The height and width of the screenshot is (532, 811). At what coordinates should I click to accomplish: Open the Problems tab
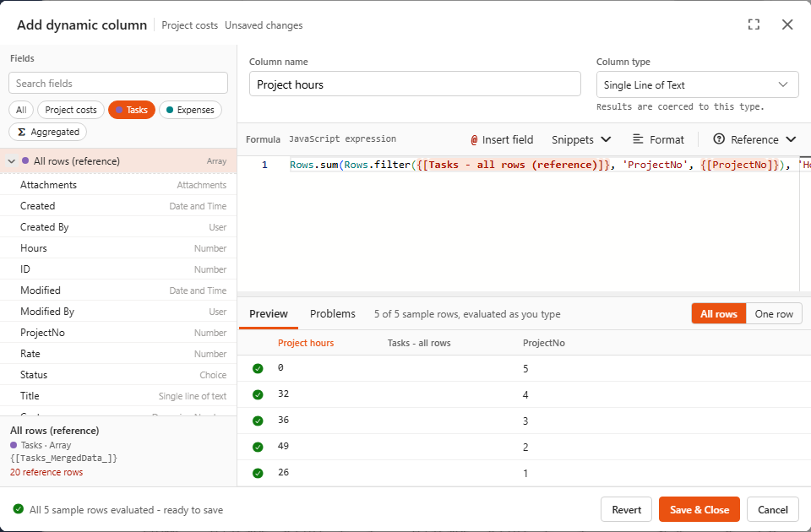333,314
